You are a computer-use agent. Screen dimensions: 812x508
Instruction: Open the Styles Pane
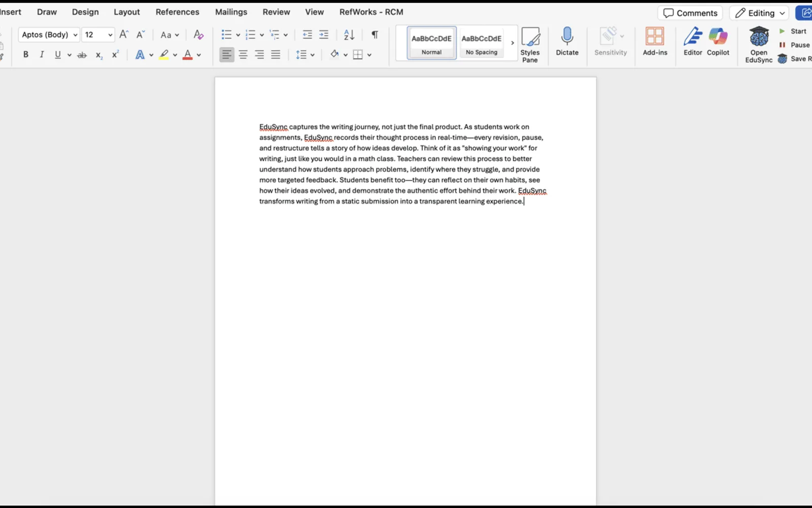530,45
